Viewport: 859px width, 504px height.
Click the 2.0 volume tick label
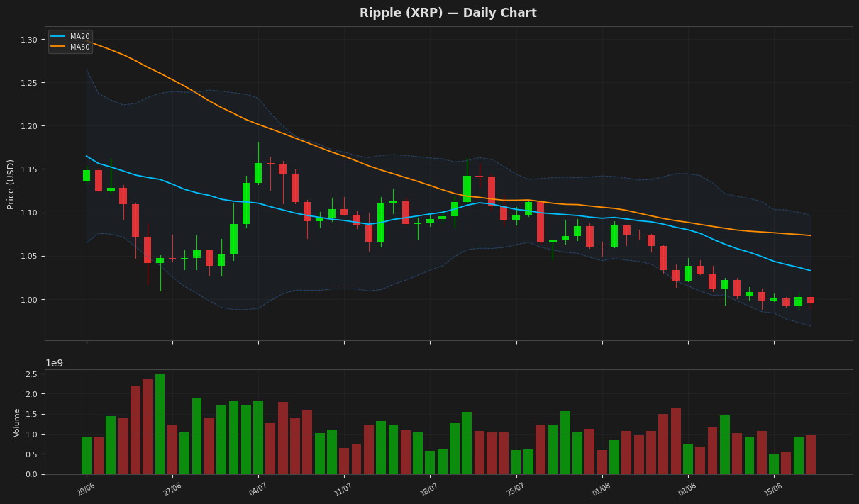(x=32, y=394)
